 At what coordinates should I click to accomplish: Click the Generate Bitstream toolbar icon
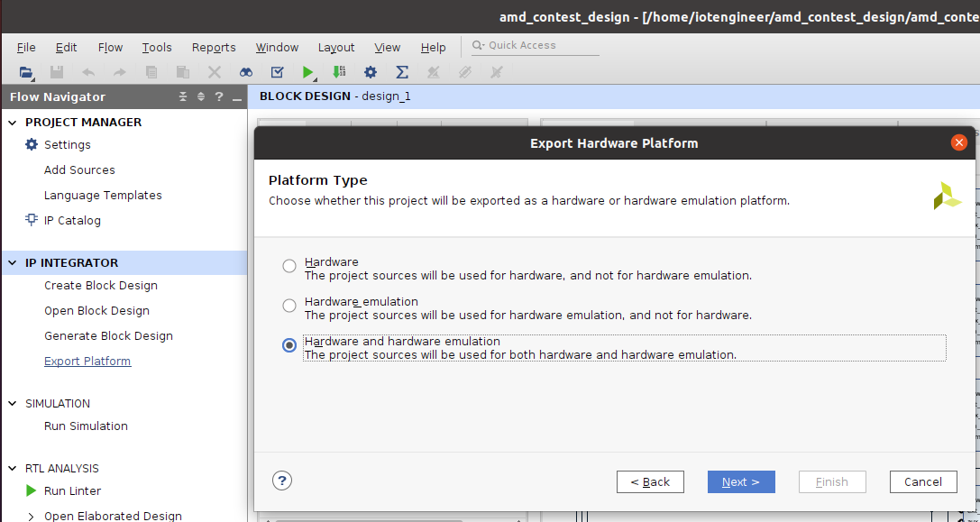[338, 72]
